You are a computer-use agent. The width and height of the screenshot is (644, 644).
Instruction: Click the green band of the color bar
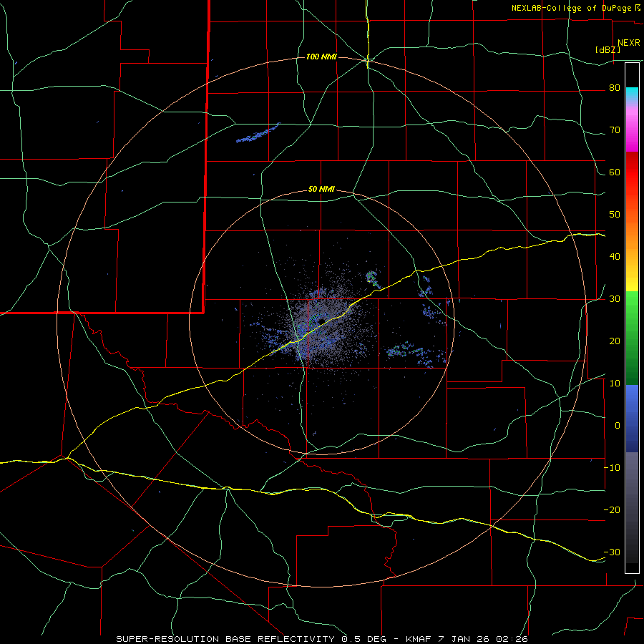632,338
